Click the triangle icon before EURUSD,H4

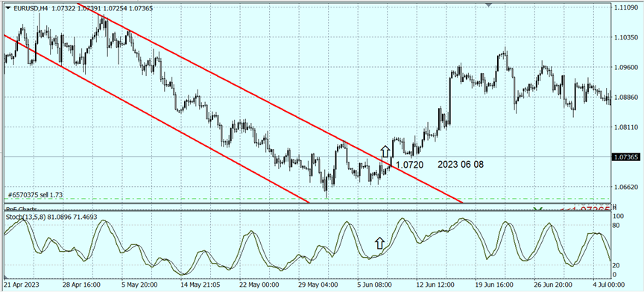(7, 7)
